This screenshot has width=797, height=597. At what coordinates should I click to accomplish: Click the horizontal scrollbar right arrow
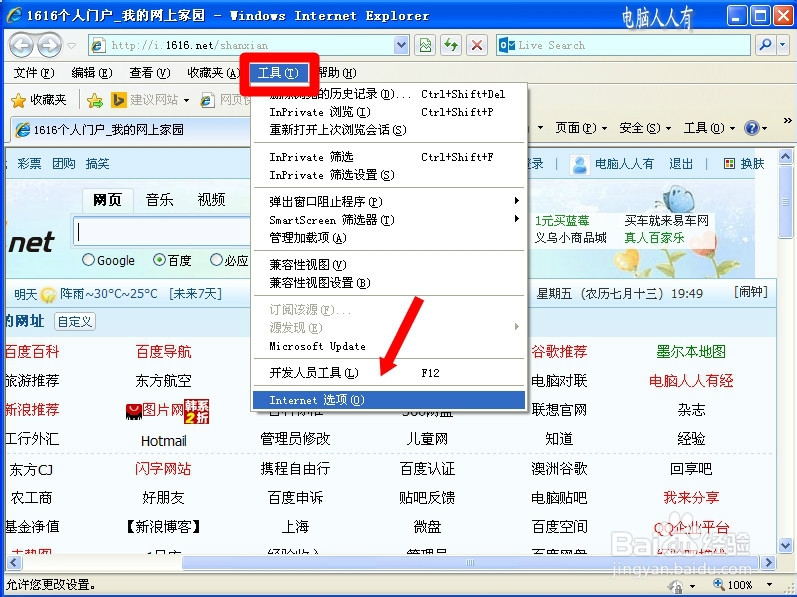[768, 562]
